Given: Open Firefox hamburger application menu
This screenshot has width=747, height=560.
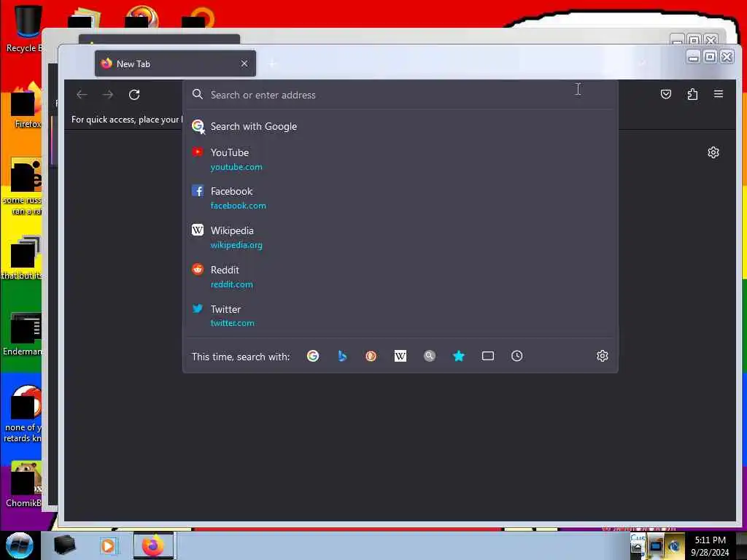Looking at the screenshot, I should 719,94.
